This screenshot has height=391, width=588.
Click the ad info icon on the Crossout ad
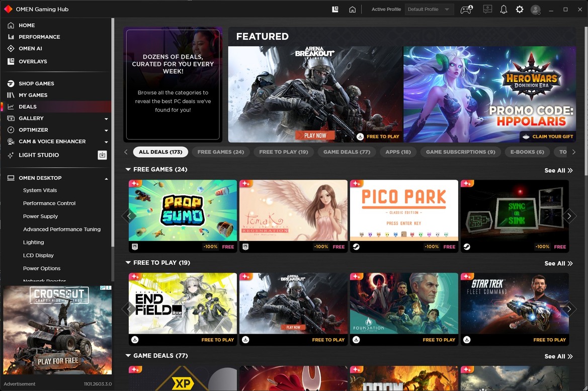click(103, 288)
